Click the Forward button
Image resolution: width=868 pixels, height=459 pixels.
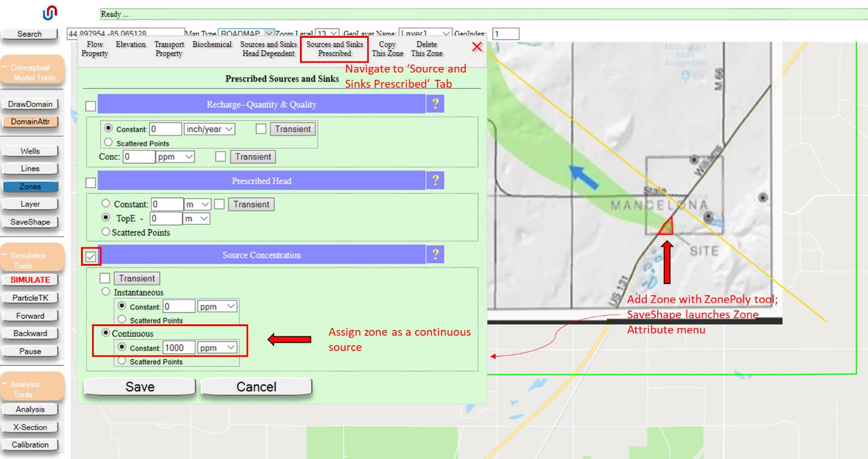coord(30,316)
